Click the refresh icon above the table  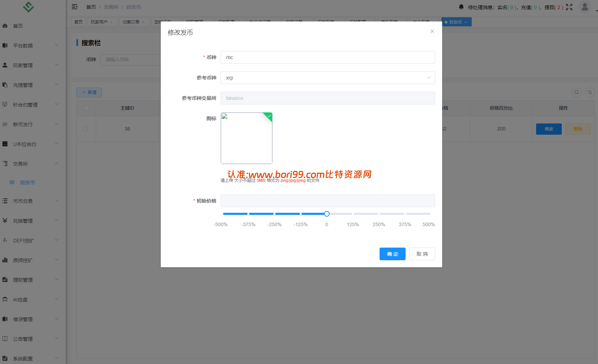590,92
